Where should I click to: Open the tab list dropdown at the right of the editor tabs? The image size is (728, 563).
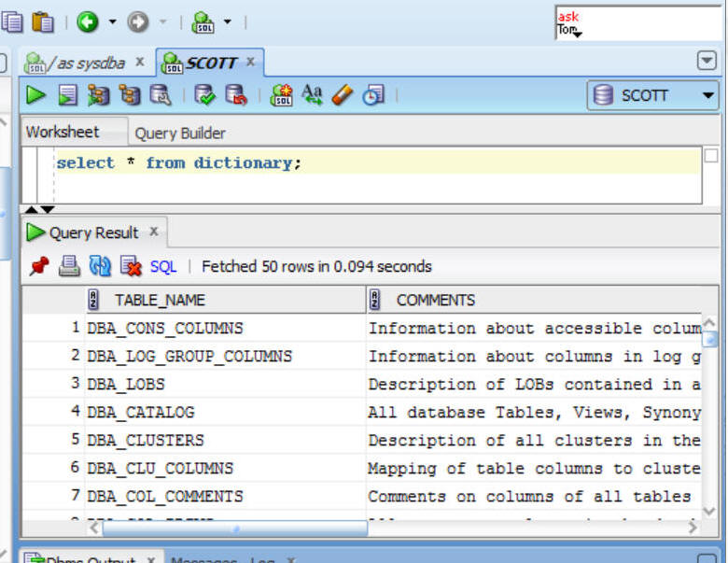(707, 62)
